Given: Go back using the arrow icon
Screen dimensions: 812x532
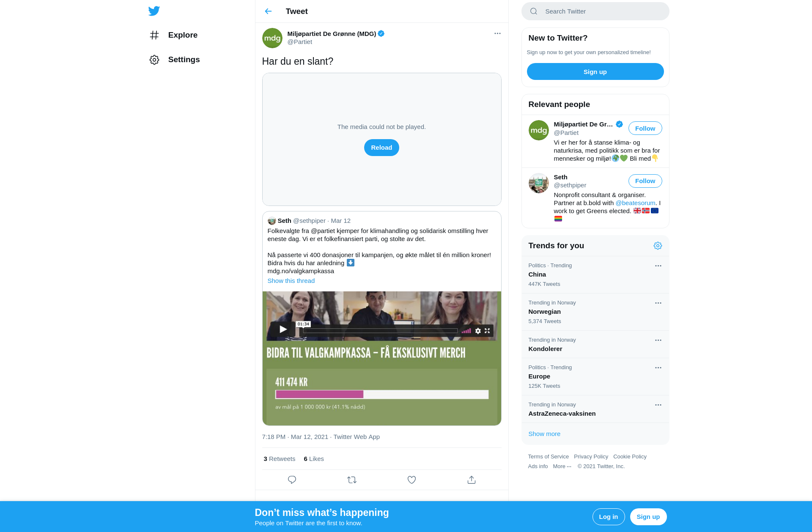Looking at the screenshot, I should click(x=268, y=11).
